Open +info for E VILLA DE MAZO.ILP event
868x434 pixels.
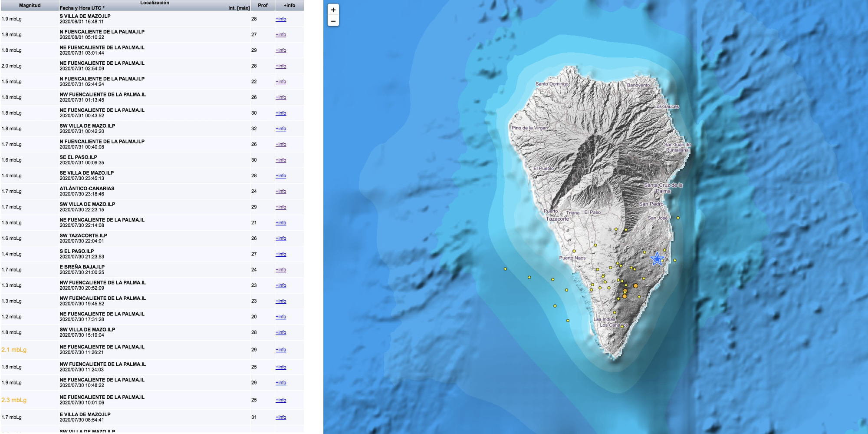pos(281,417)
